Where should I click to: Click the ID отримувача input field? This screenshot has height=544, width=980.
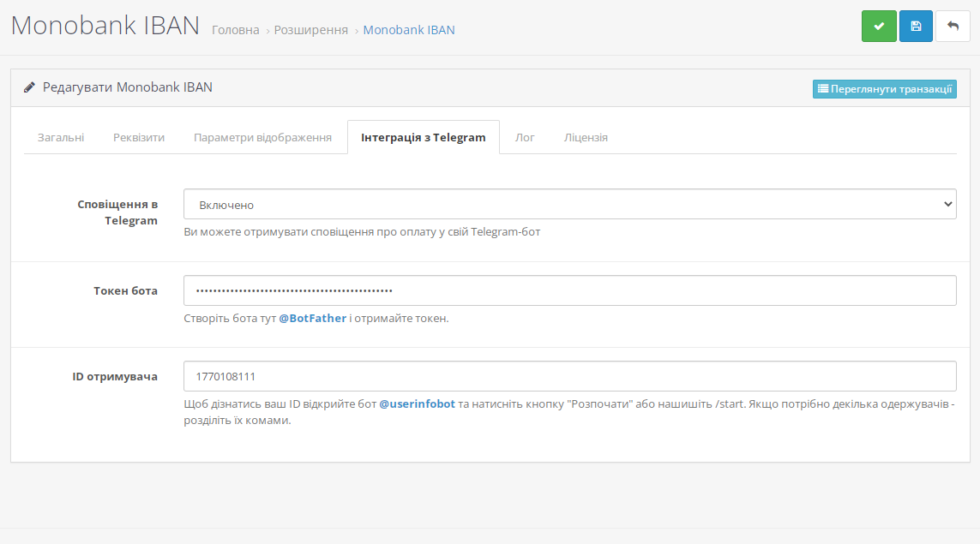tap(570, 377)
